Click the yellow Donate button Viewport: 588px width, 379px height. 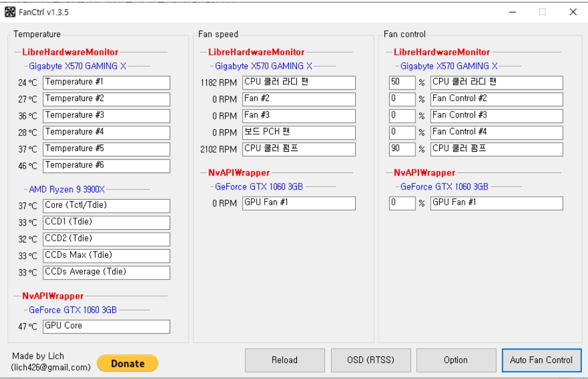[127, 363]
